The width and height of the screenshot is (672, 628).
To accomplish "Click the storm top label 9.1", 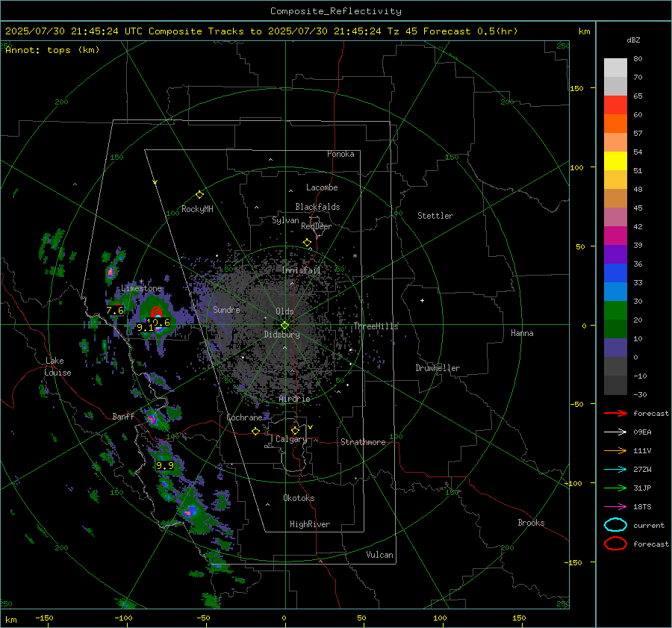I will click(x=145, y=328).
